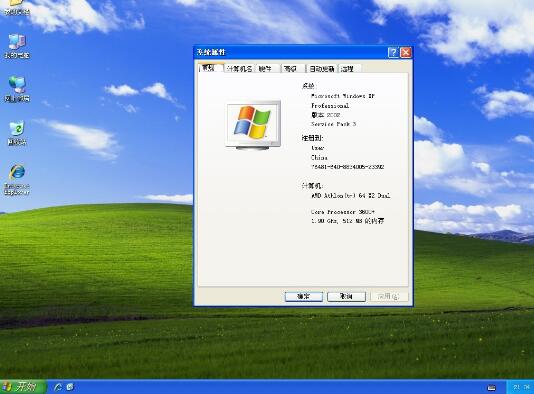Click the 'Professional' text line
The image size is (534, 394).
point(330,106)
